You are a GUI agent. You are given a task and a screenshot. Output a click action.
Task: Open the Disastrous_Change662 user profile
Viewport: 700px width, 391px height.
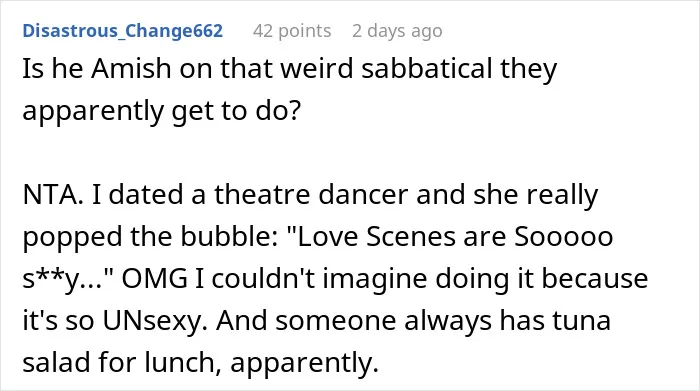click(122, 31)
